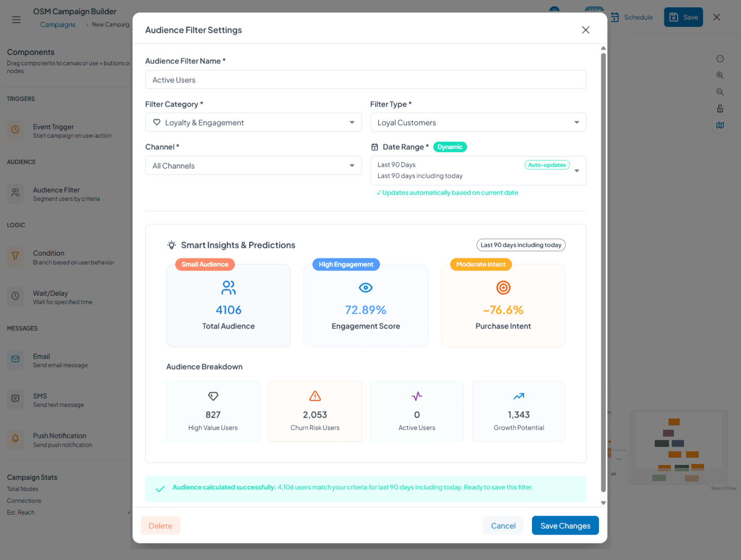Click the zoom in magnifier icon
The image size is (741, 560).
[720, 75]
